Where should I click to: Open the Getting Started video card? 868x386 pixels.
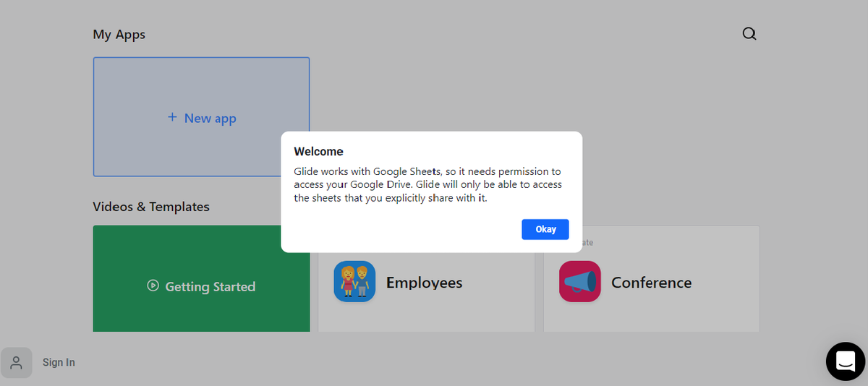point(201,279)
